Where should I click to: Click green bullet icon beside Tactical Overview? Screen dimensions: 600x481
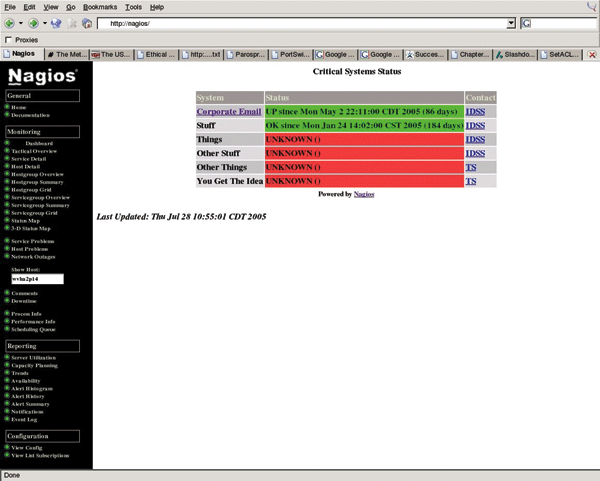click(x=7, y=150)
